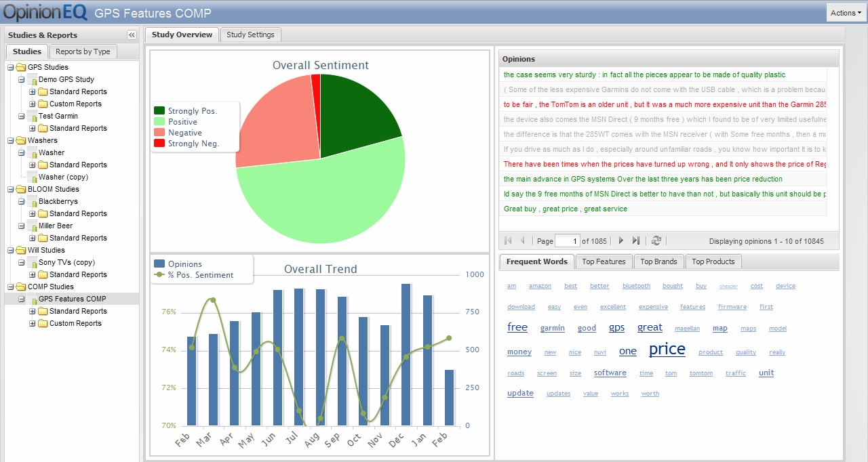Toggle Strongly Pos. legend entry
Viewport: 868px width, 462px height.
(x=193, y=111)
